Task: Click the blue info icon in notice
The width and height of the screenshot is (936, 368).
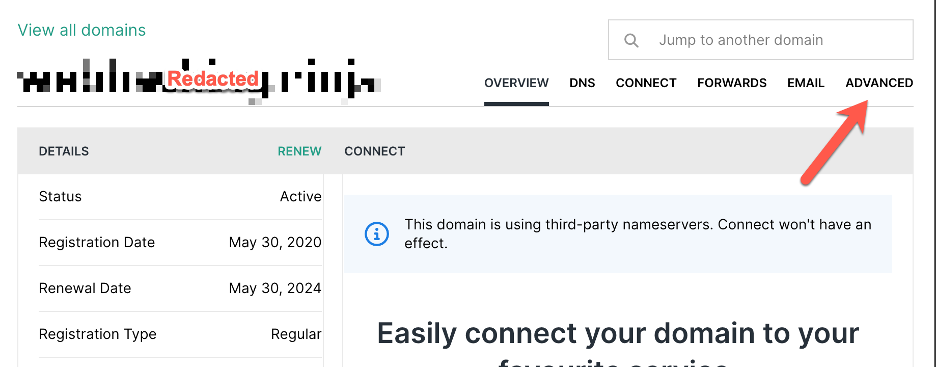Action: 376,234
